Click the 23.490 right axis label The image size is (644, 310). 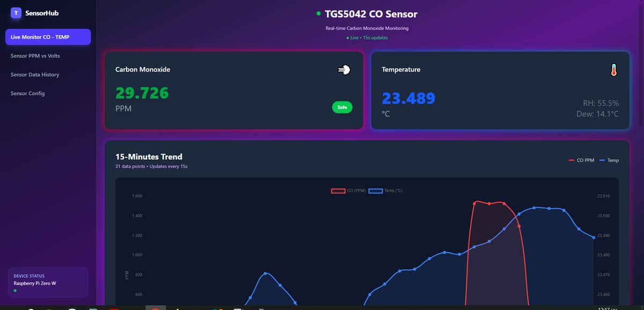(603, 235)
